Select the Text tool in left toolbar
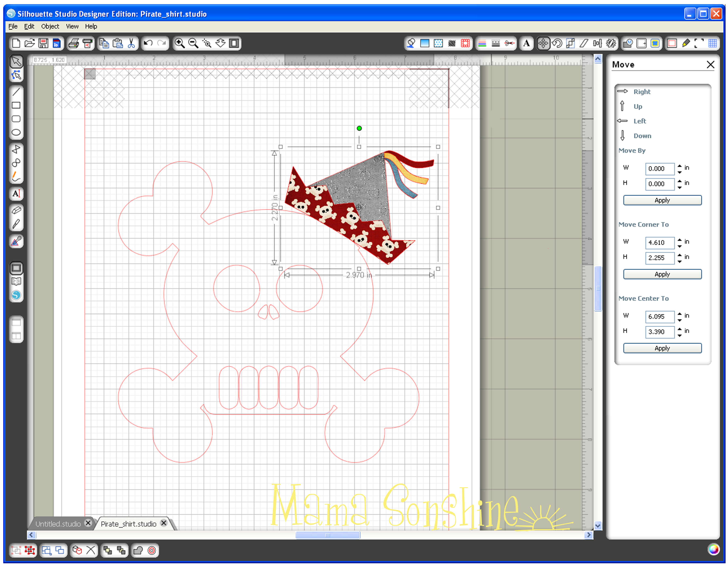Screen dimensions: 728x573 pyautogui.click(x=16, y=194)
